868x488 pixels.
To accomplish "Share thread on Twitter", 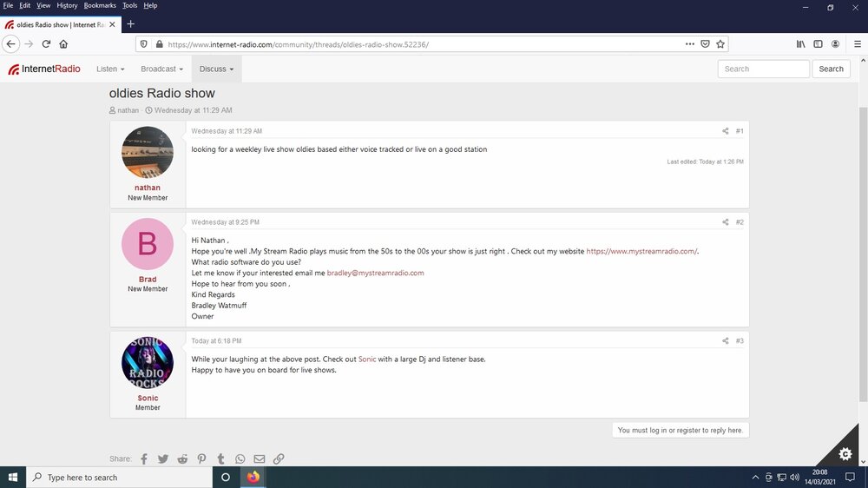I will coord(163,458).
